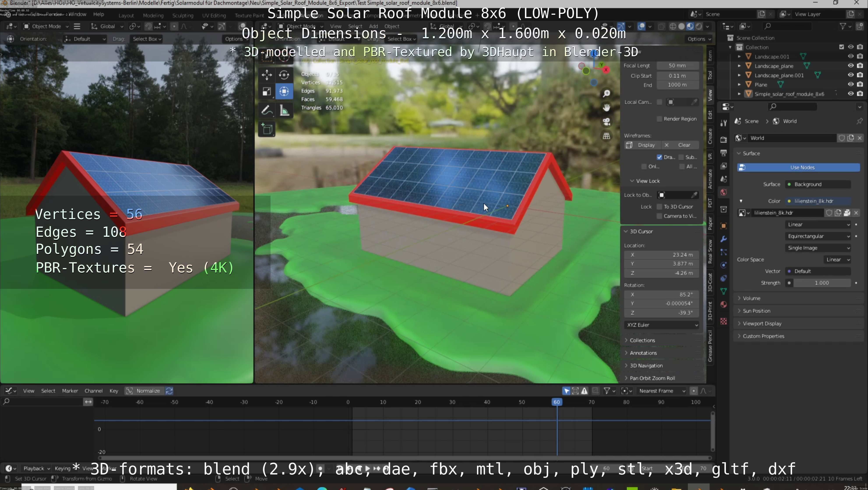Enable Camera to View checkbox

pos(659,216)
